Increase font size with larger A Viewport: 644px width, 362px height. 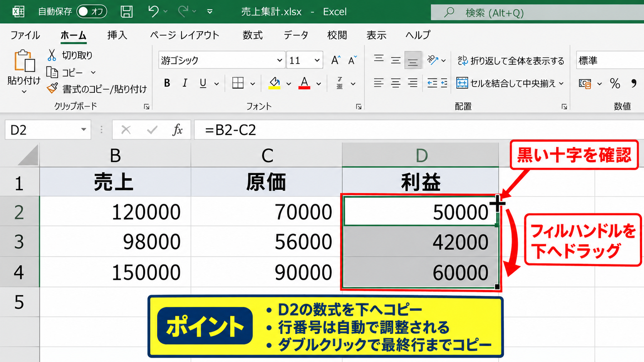coord(335,60)
